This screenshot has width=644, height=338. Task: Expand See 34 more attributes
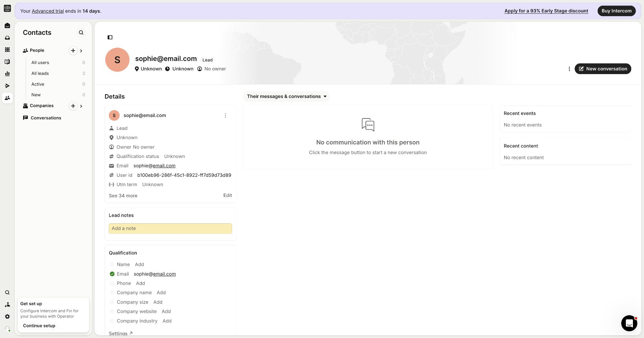[x=123, y=196]
